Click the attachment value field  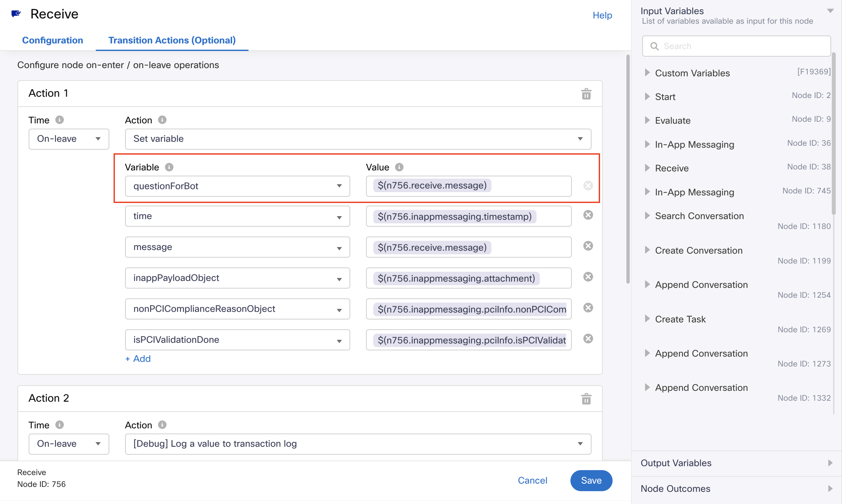469,278
